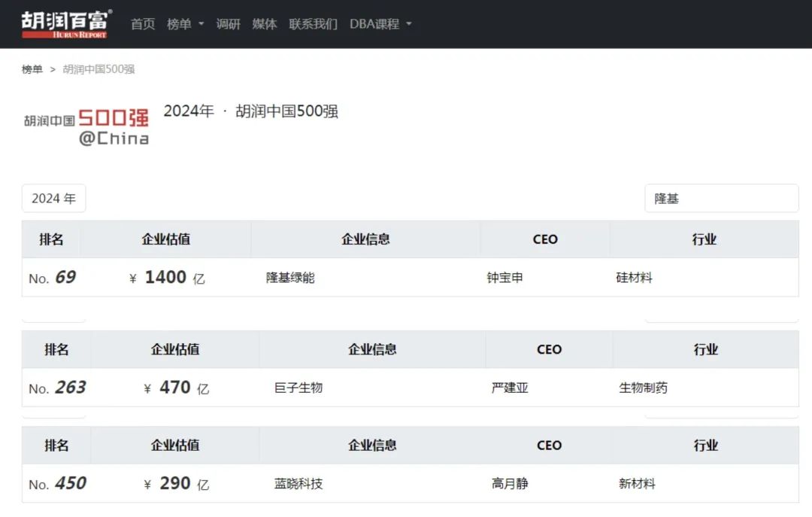This screenshot has width=812, height=517.
Task: Click the first table's 行业 header
Action: [x=704, y=239]
